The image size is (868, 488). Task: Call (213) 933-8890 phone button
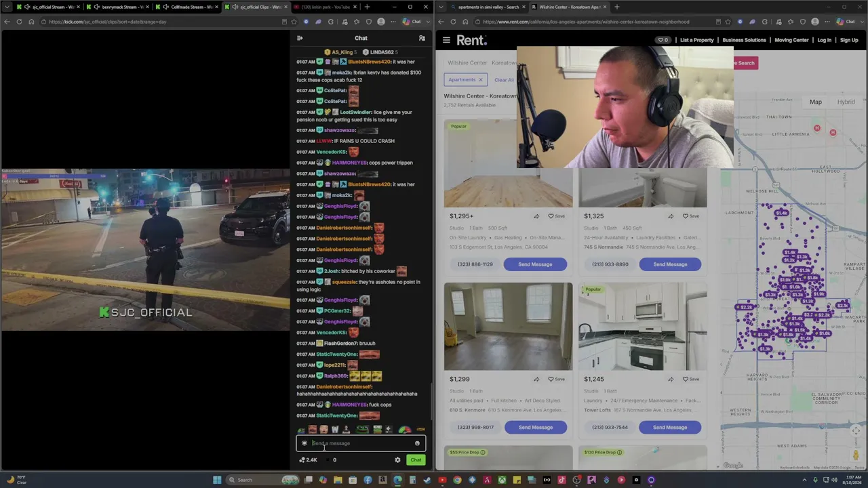tap(610, 264)
